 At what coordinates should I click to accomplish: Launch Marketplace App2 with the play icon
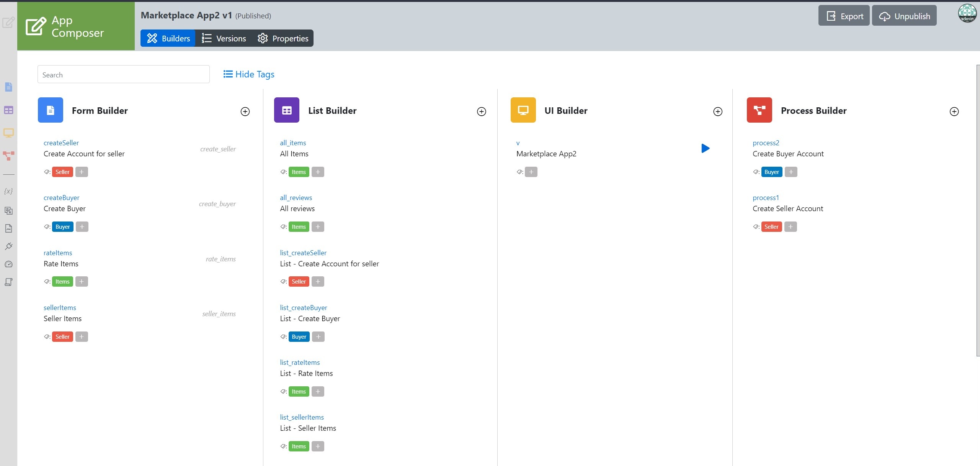point(705,148)
